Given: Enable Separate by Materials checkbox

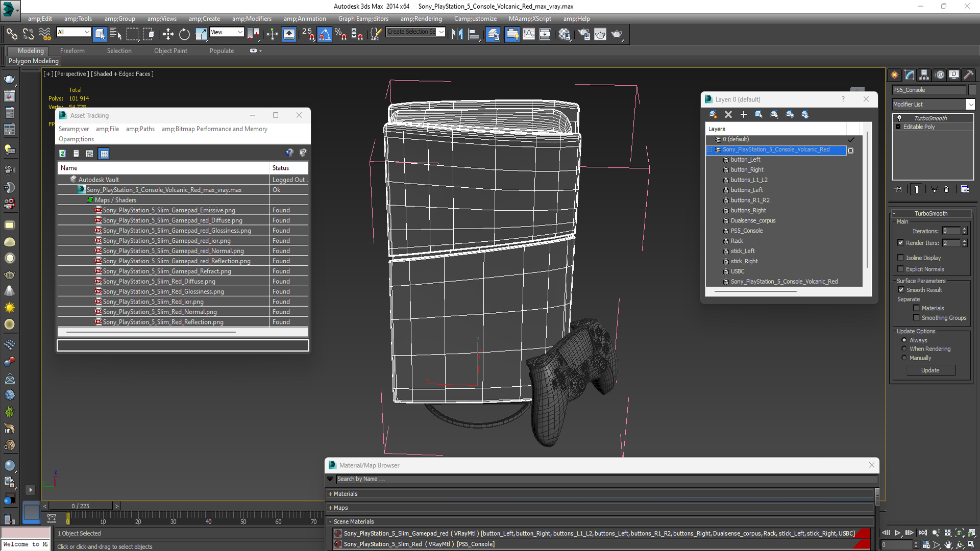Looking at the screenshot, I should 916,308.
